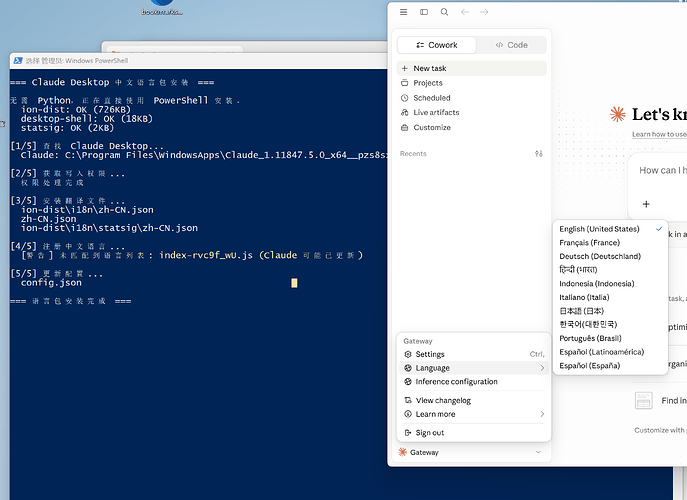The height and width of the screenshot is (500, 687).
Task: Open Projects in the sidebar
Action: pos(472,83)
